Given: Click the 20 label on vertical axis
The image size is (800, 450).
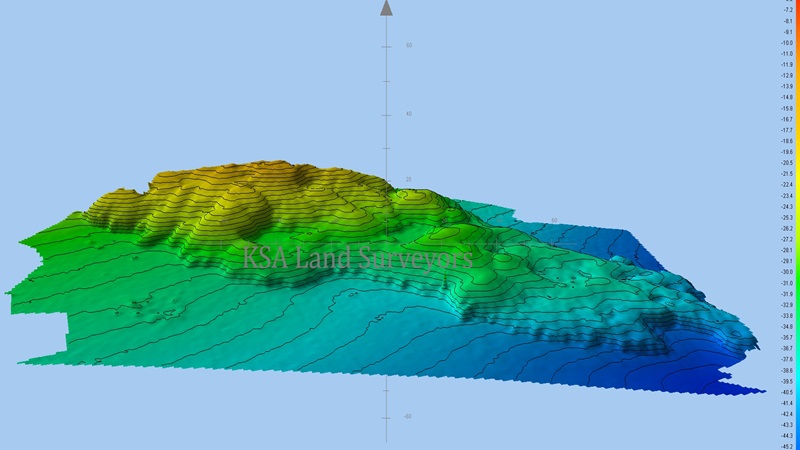Looking at the screenshot, I should [x=409, y=180].
